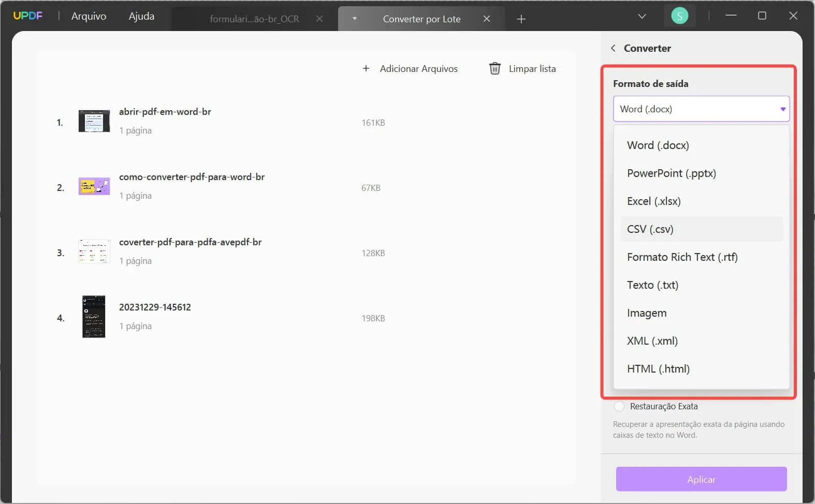
Task: Select thumbnail of coverter-pdf-para-pdfa-avepdf-br
Action: pos(94,251)
